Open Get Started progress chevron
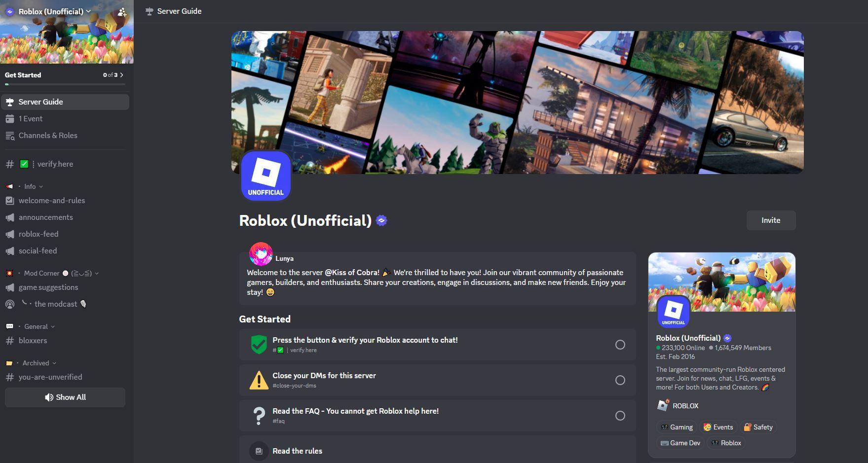This screenshot has width=868, height=463. (122, 75)
